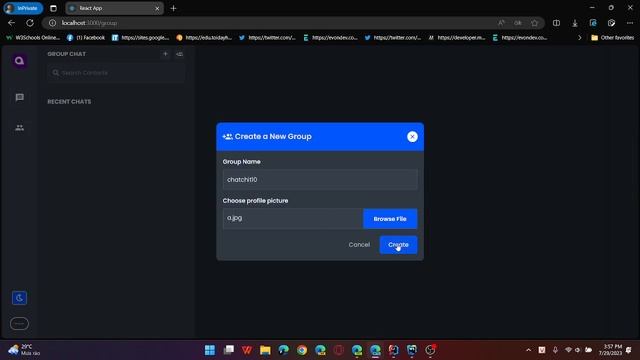
Task: Open W3Schools Online bookmark
Action: coord(33,38)
